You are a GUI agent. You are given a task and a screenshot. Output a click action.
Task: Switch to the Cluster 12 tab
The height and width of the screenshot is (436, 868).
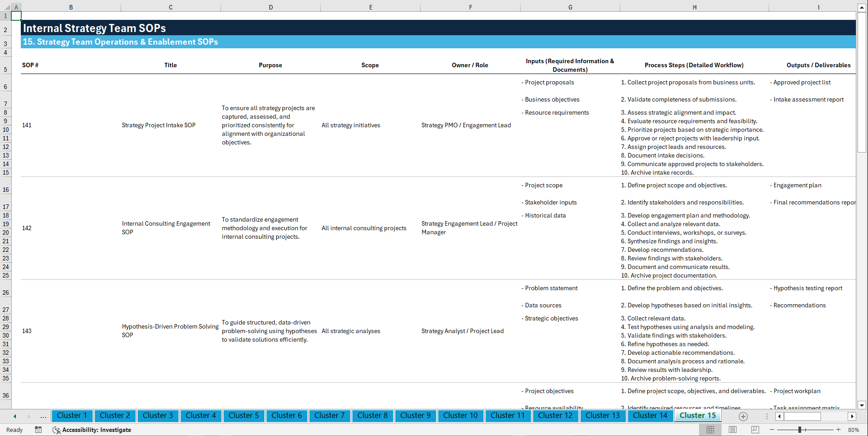point(555,416)
